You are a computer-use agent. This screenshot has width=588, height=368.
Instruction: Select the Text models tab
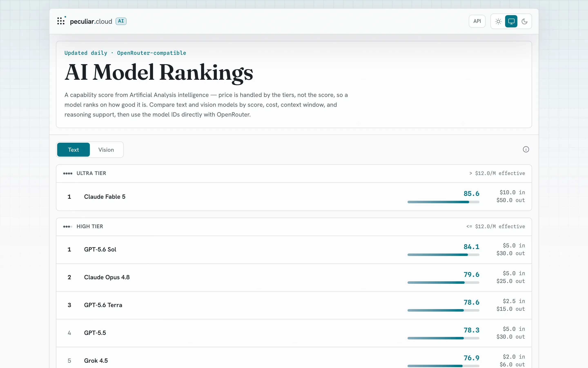(x=73, y=150)
